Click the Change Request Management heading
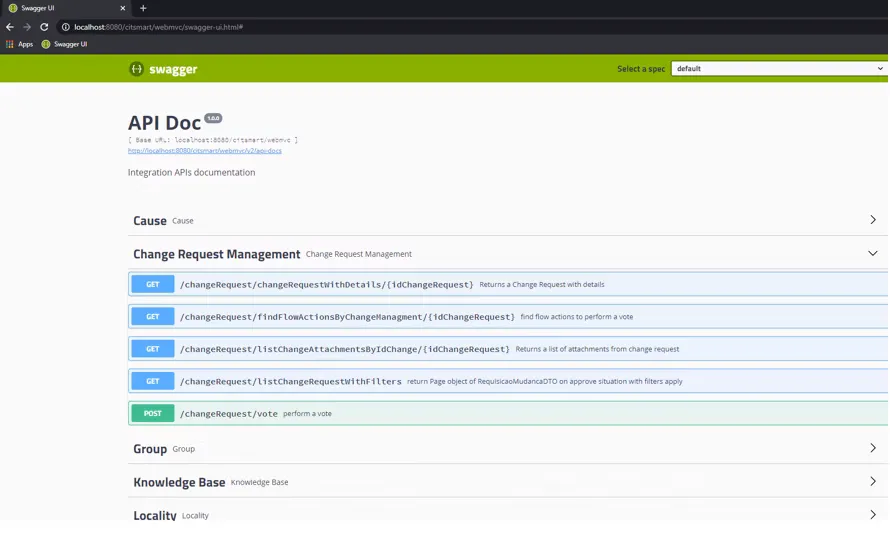The width and height of the screenshot is (890, 536). point(216,254)
